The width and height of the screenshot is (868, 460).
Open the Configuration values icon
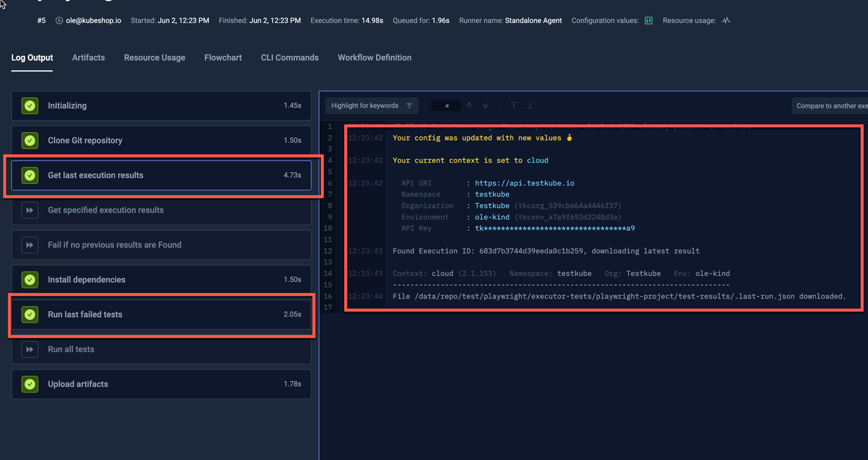[x=648, y=20]
